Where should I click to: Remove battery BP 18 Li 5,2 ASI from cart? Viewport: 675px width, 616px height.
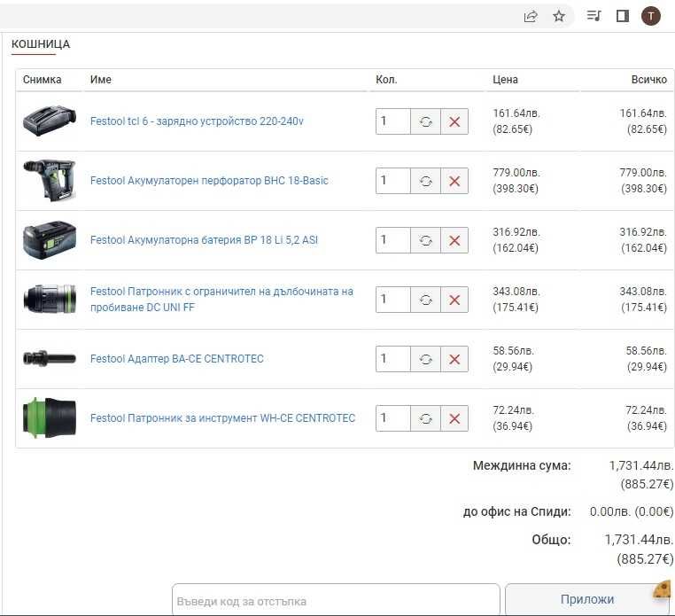pos(454,240)
